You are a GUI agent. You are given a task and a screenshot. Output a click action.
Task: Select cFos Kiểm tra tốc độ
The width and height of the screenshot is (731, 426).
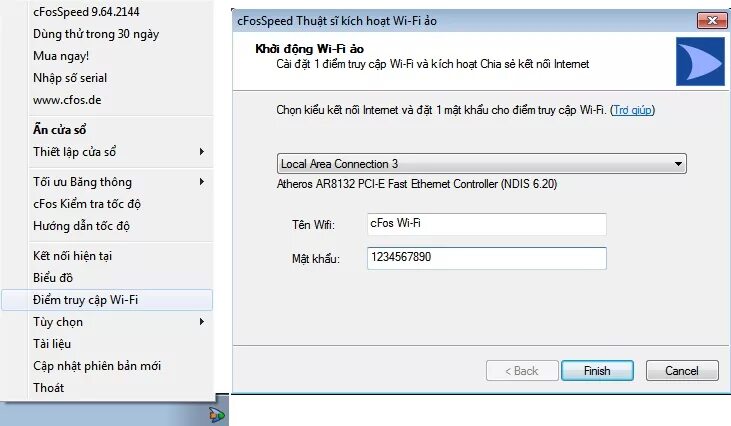pos(107,204)
